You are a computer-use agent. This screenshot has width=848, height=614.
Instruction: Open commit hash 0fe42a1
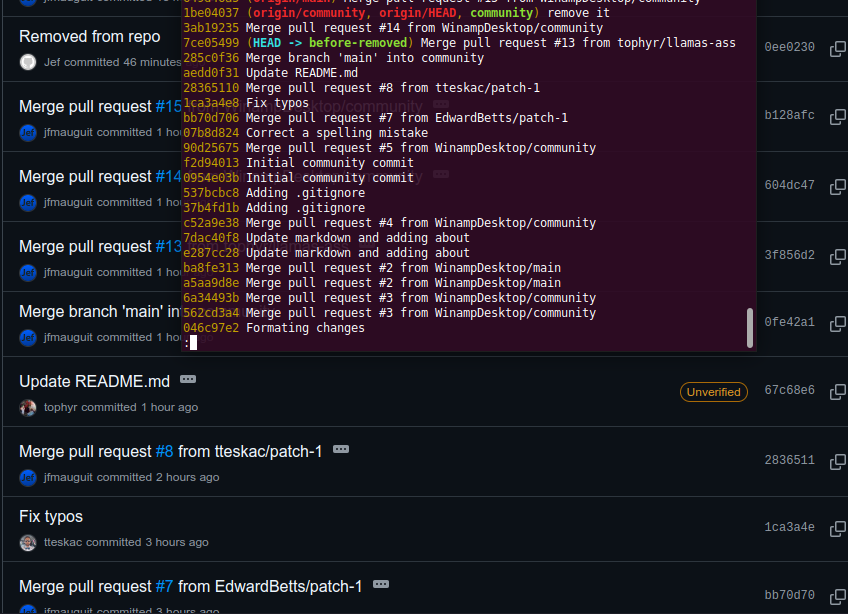click(x=789, y=323)
